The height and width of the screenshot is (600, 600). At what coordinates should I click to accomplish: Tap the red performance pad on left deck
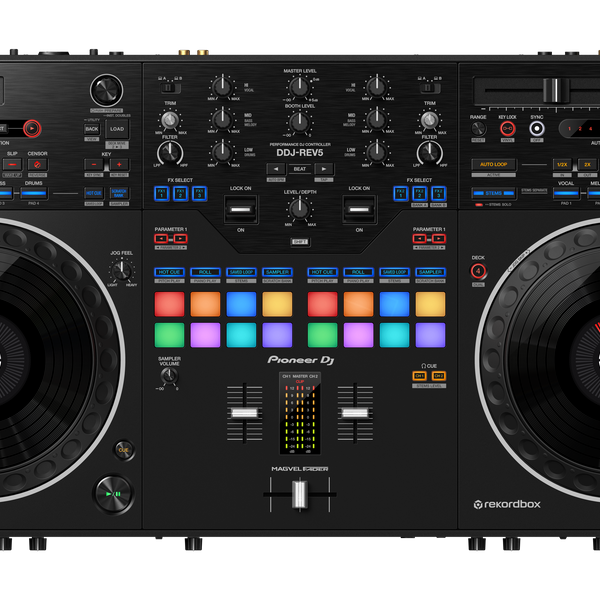pos(169,304)
